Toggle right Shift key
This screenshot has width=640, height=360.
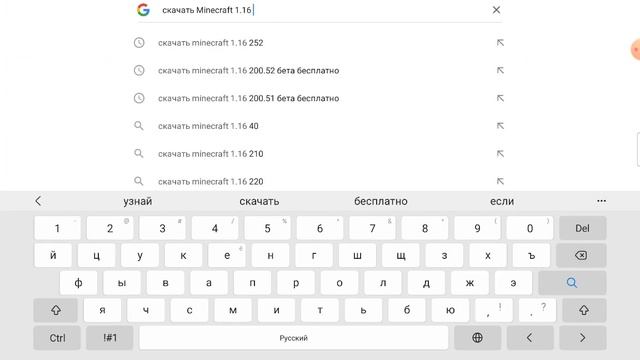(584, 310)
